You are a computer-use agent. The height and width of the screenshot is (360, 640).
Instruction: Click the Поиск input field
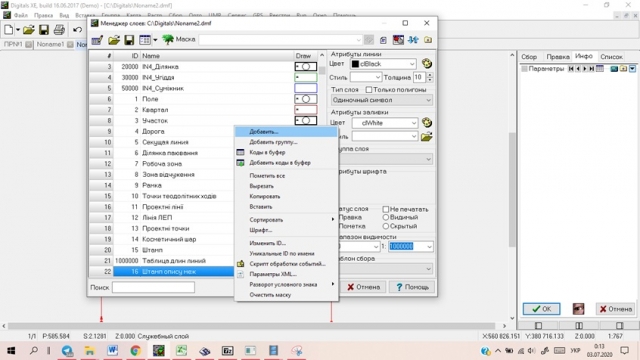click(x=153, y=287)
